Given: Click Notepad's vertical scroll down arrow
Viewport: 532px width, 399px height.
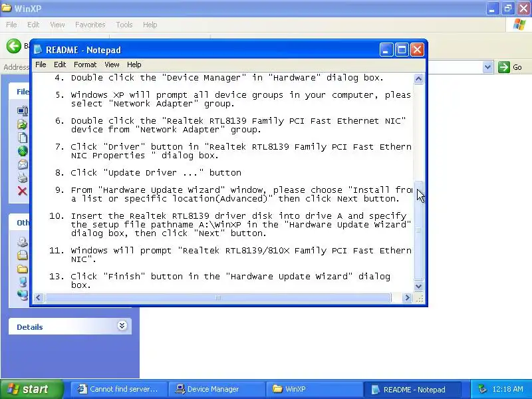Looking at the screenshot, I should click(x=419, y=287).
